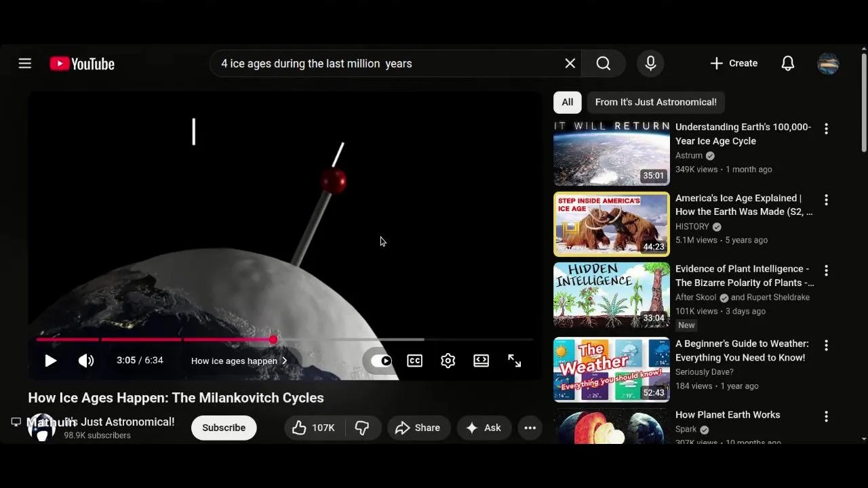The height and width of the screenshot is (488, 868).
Task: Open options for Understanding Earth's Ice Age video
Action: click(826, 129)
